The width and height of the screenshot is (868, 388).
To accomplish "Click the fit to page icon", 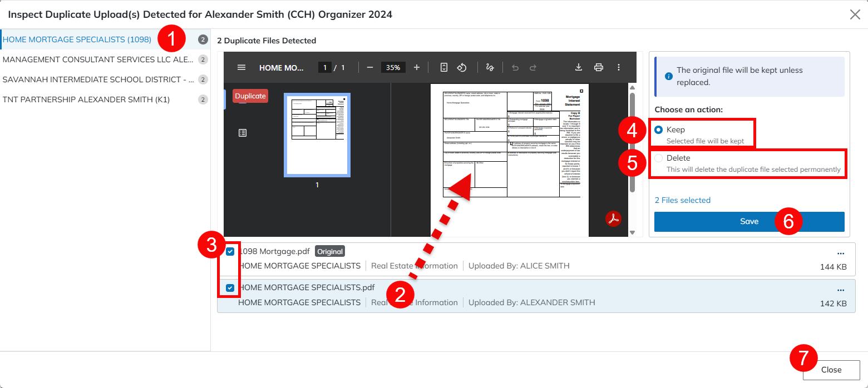I will pyautogui.click(x=443, y=67).
